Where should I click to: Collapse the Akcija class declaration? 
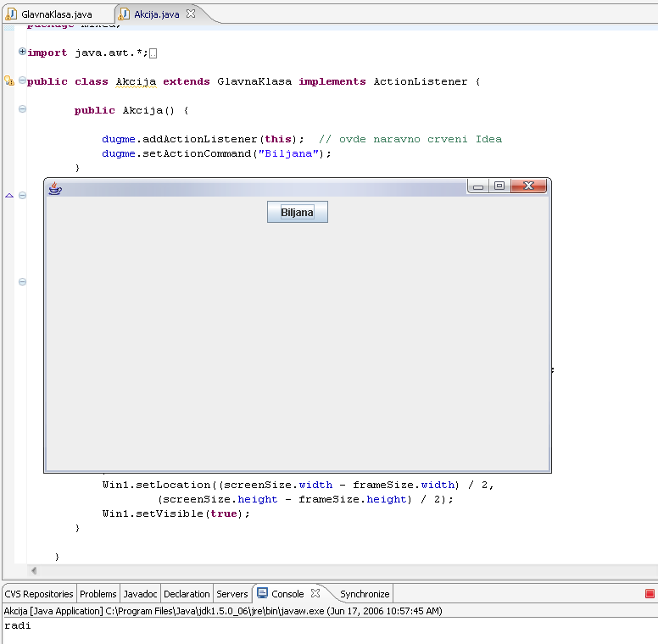click(x=22, y=80)
